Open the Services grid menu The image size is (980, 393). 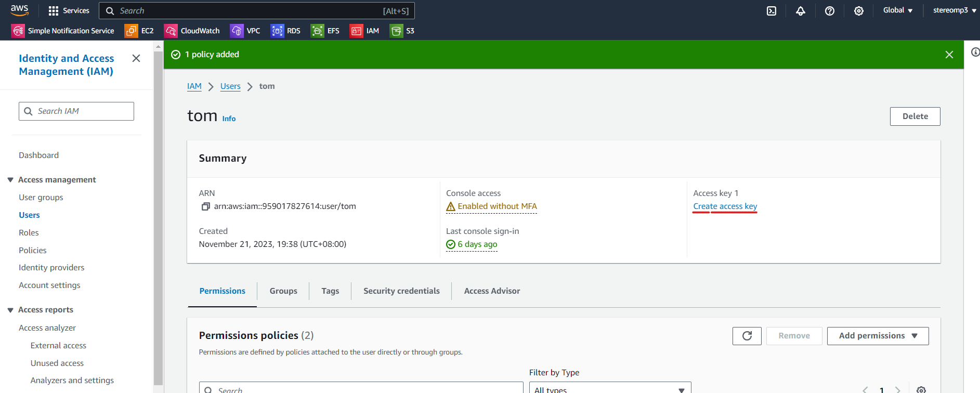coord(69,10)
